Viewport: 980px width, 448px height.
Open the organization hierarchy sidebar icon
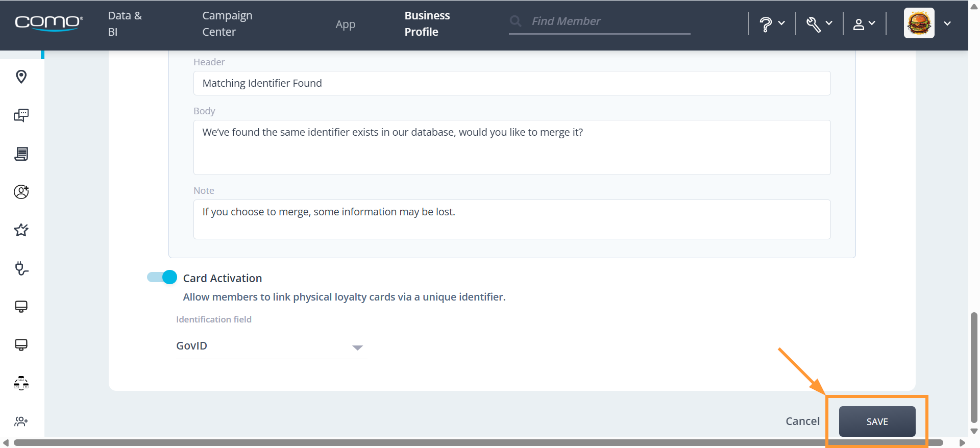pyautogui.click(x=21, y=383)
